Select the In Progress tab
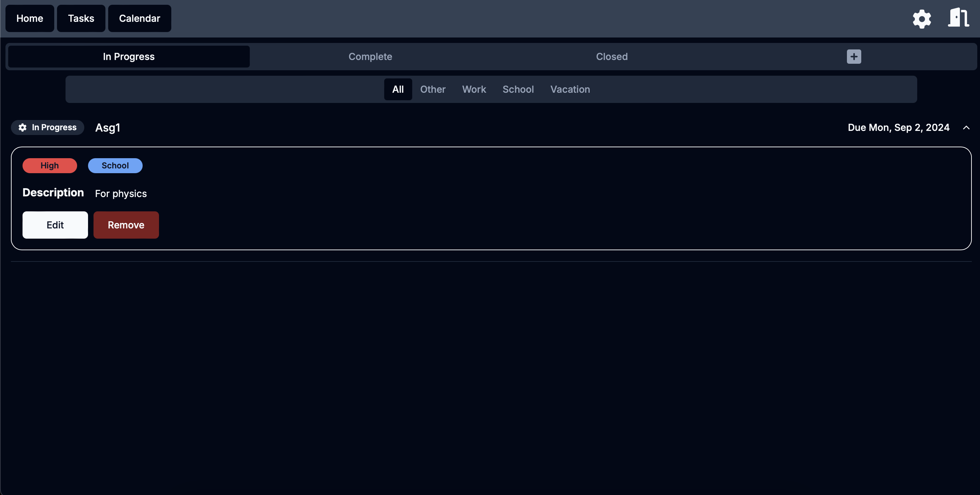 (x=129, y=57)
